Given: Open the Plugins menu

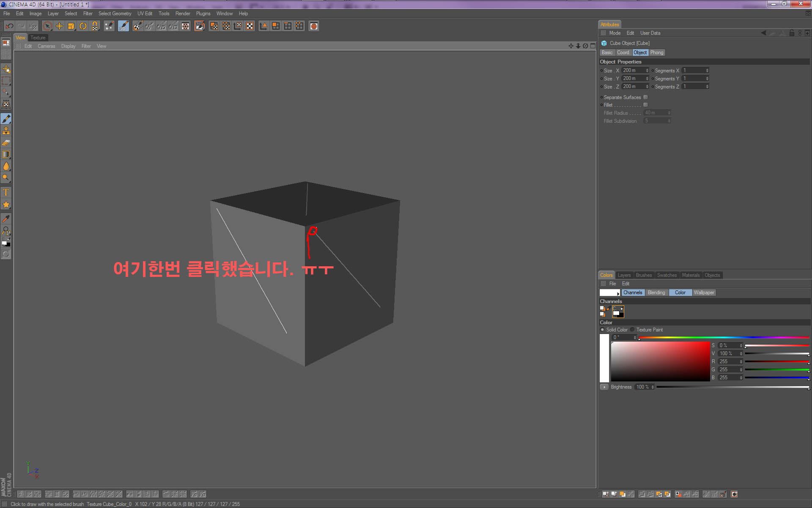Looking at the screenshot, I should pyautogui.click(x=203, y=14).
